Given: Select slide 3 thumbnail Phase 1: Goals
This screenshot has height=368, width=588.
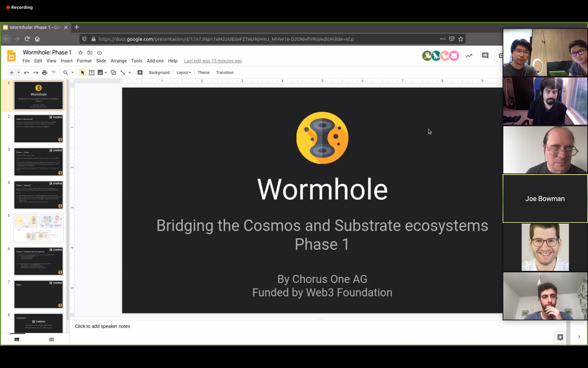Looking at the screenshot, I should pyautogui.click(x=39, y=162).
